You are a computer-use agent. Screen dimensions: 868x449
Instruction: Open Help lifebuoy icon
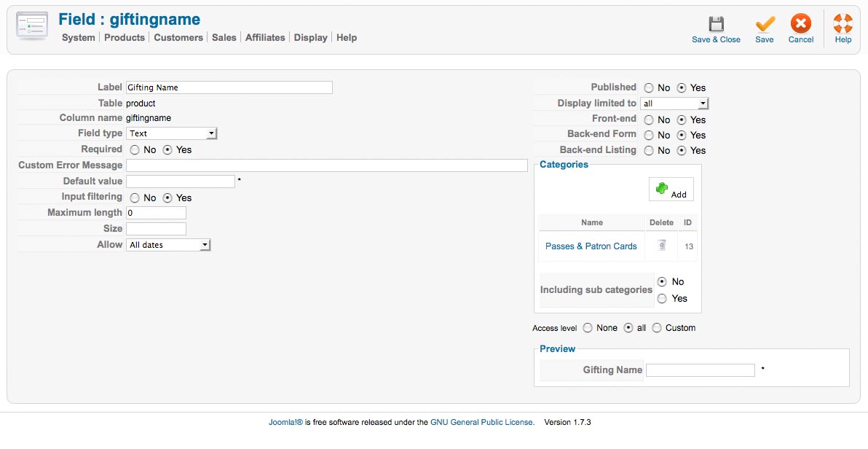(843, 24)
